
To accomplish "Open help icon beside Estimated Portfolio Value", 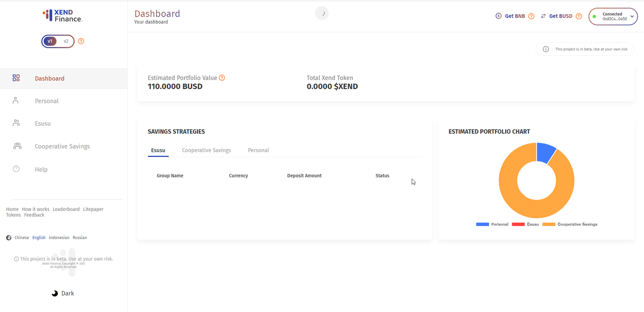I will click(222, 78).
